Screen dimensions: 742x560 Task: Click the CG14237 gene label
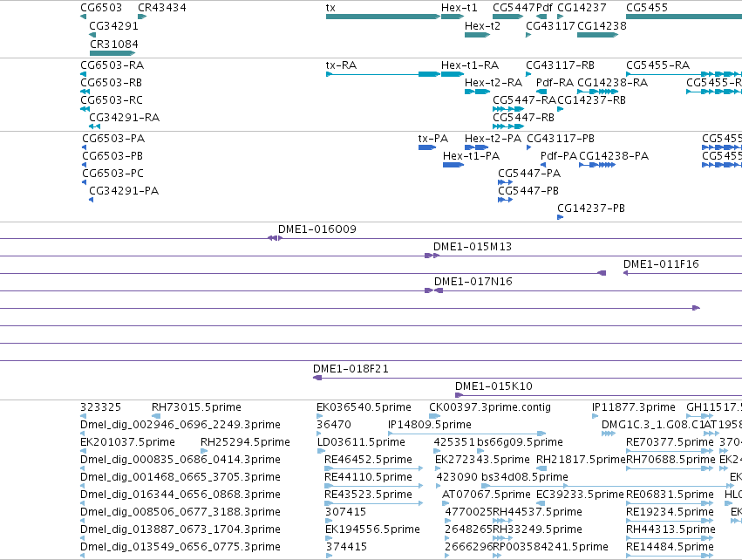click(582, 8)
